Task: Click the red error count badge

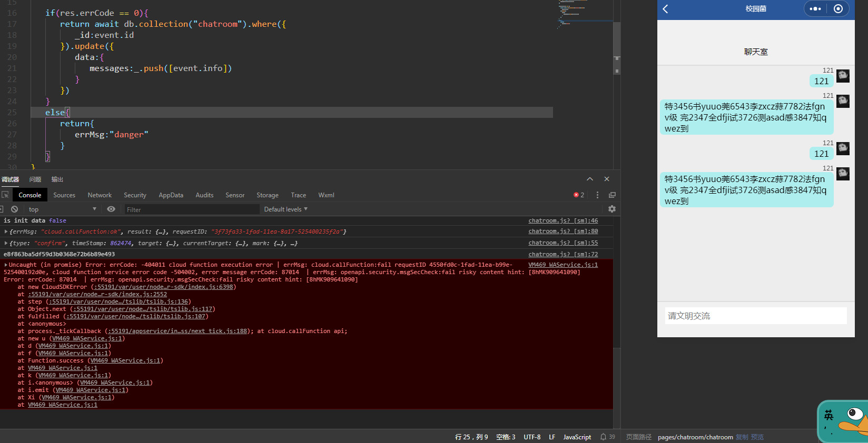Action: 579,195
